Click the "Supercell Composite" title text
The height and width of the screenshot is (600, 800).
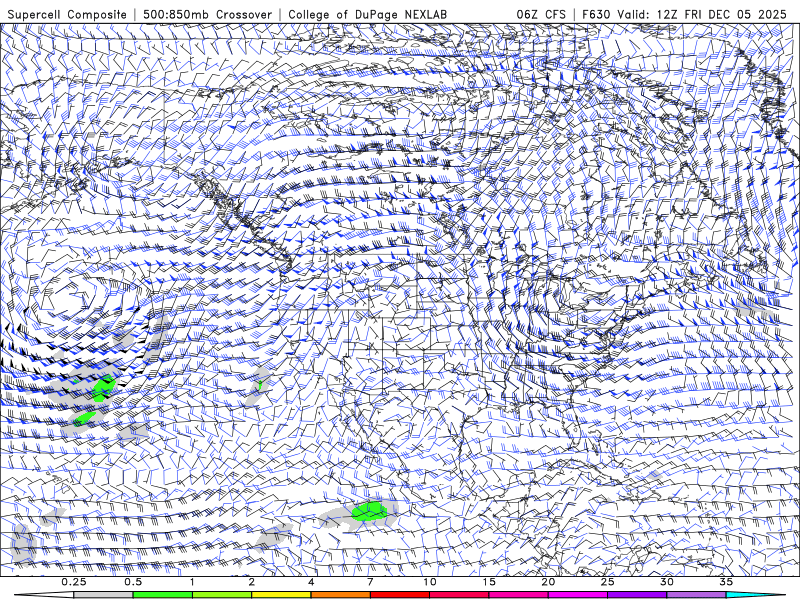67,14
